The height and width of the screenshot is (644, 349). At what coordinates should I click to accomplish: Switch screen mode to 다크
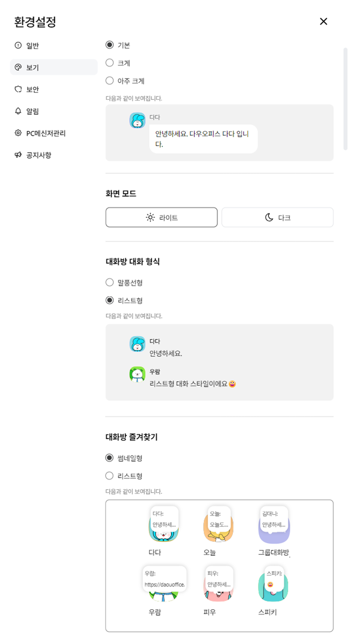tap(278, 218)
